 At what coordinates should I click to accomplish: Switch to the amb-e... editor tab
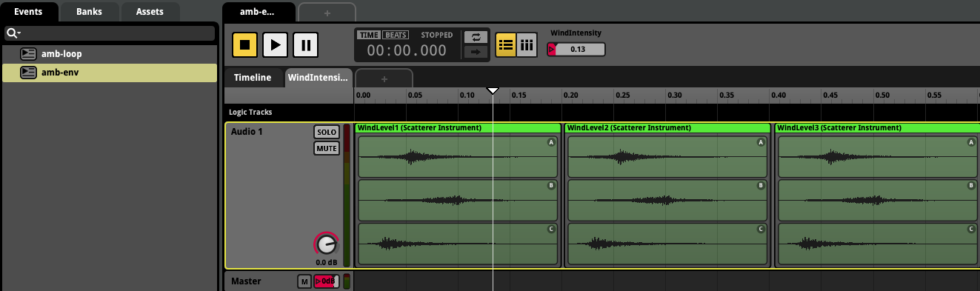[x=259, y=12]
